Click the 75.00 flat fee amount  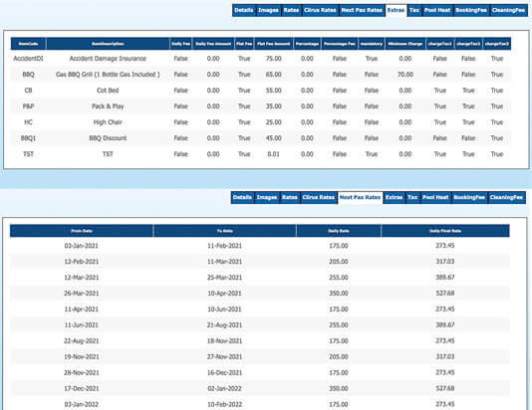click(273, 59)
